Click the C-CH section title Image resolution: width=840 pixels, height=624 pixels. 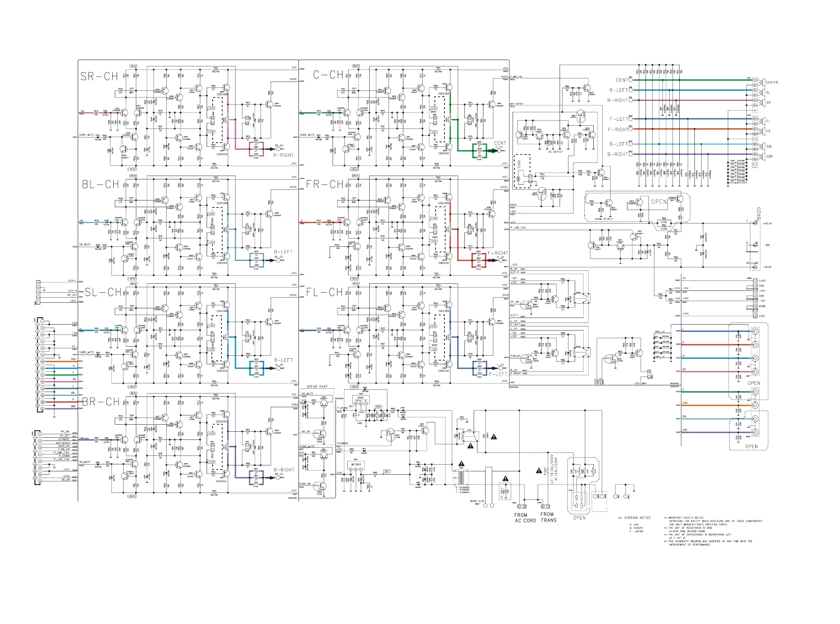pos(328,75)
